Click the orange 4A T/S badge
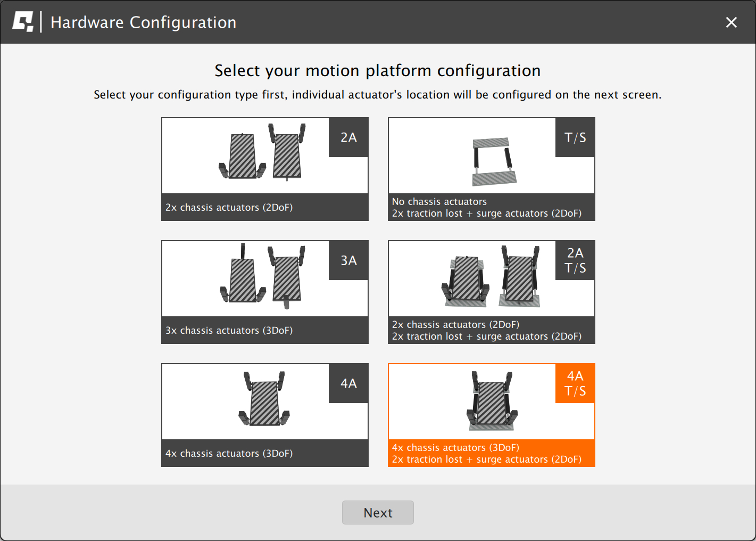Screen dimensions: 756x541 click(x=575, y=383)
